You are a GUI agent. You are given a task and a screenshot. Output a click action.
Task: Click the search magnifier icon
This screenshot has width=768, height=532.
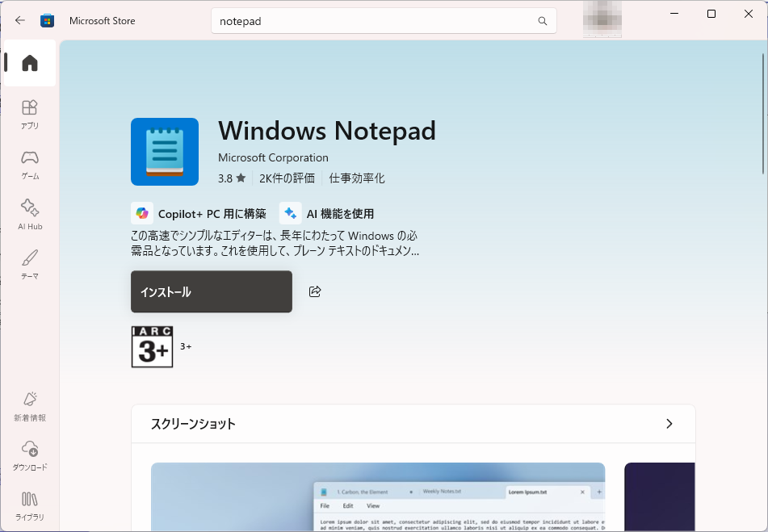pos(543,21)
